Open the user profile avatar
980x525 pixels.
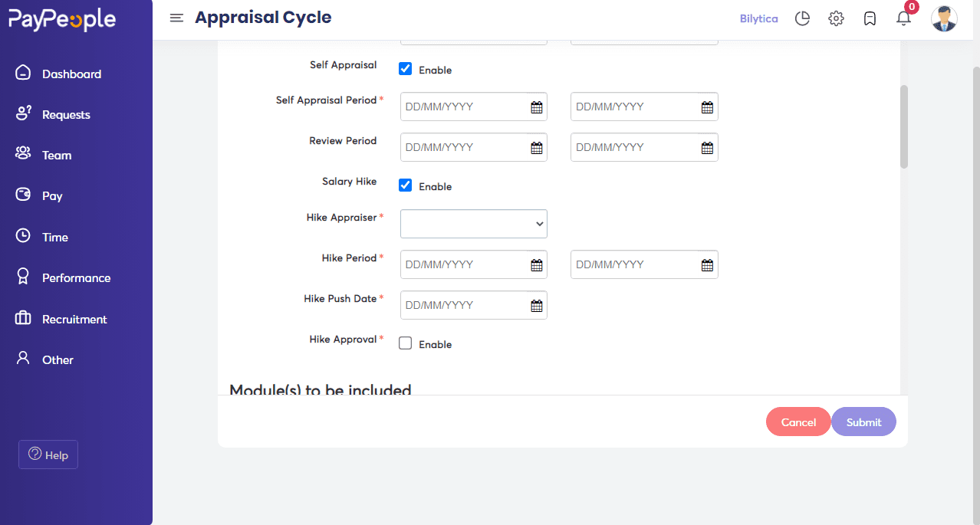click(944, 18)
